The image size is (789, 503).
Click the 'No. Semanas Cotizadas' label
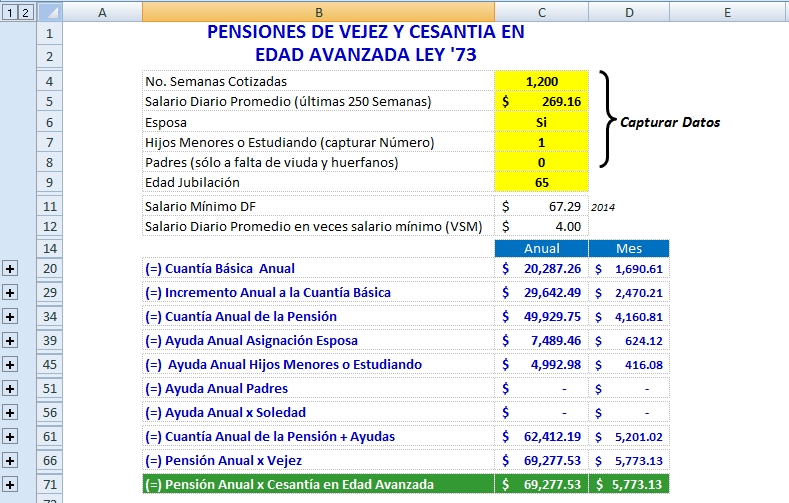pyautogui.click(x=216, y=81)
